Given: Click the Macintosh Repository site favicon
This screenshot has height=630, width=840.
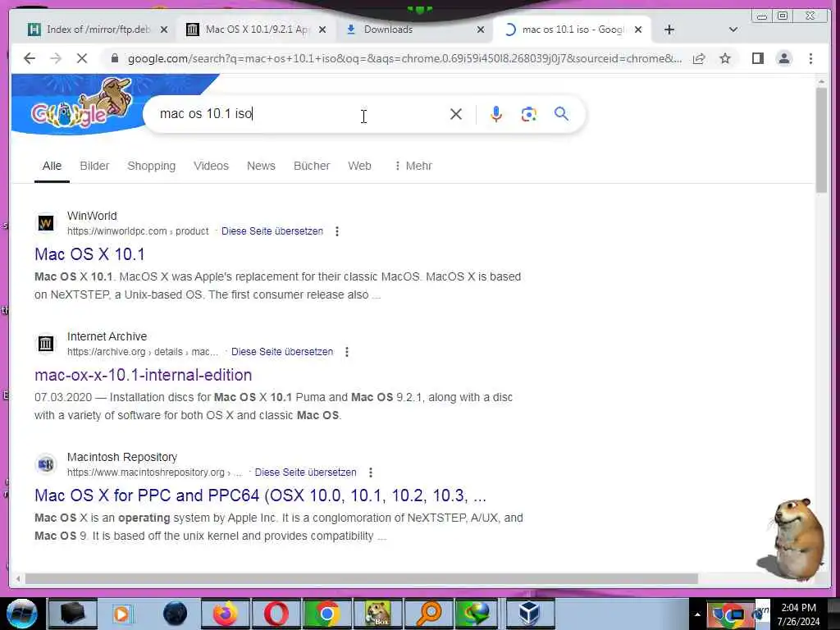Looking at the screenshot, I should (46, 464).
